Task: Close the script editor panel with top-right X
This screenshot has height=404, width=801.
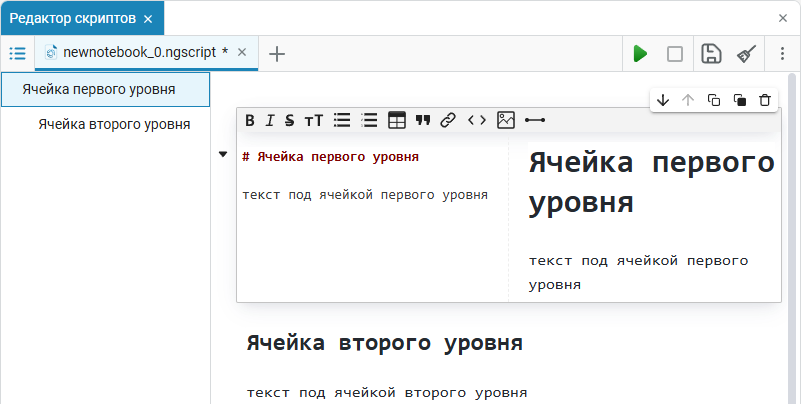Action: (783, 18)
